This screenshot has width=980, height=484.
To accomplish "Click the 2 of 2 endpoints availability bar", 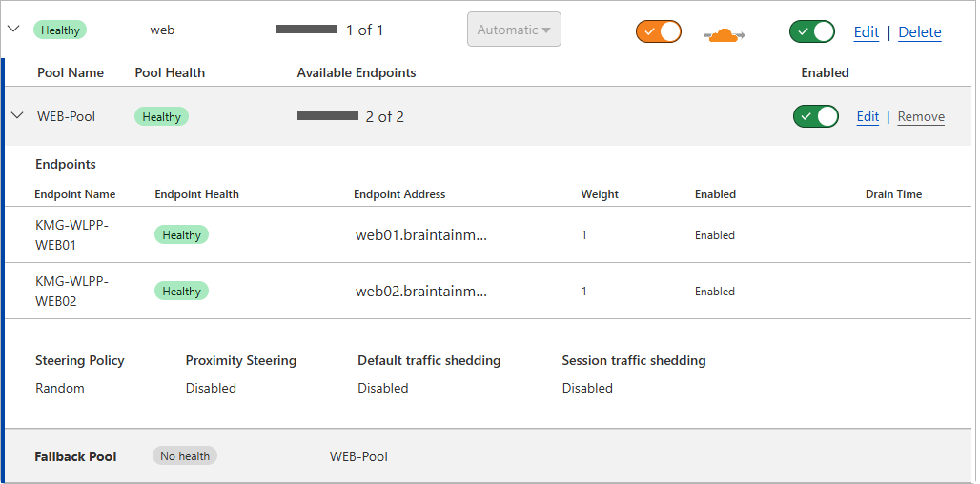I will (x=328, y=116).
